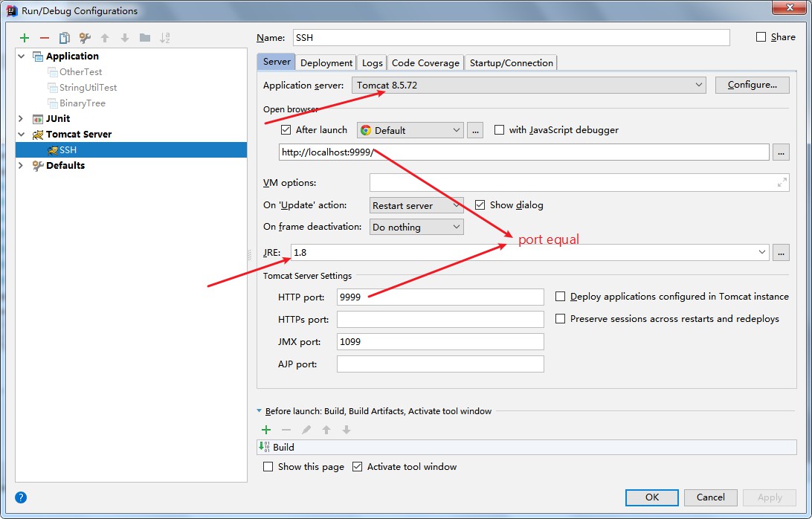This screenshot has height=519, width=812.
Task: Collapse the Tomcat Server tree node
Action: point(22,135)
